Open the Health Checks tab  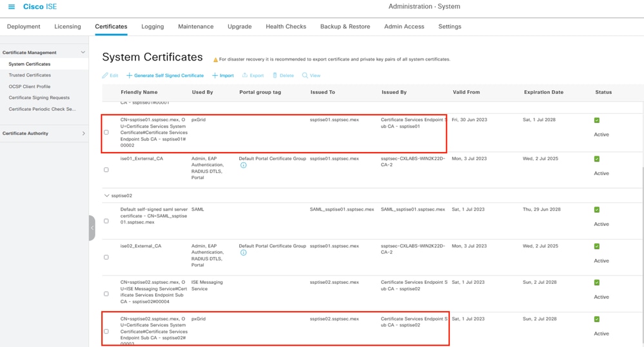coord(286,26)
